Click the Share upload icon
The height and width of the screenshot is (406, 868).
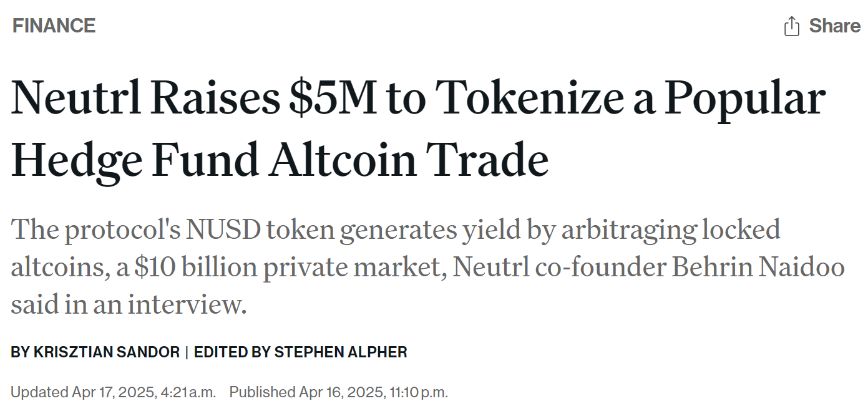(x=791, y=26)
